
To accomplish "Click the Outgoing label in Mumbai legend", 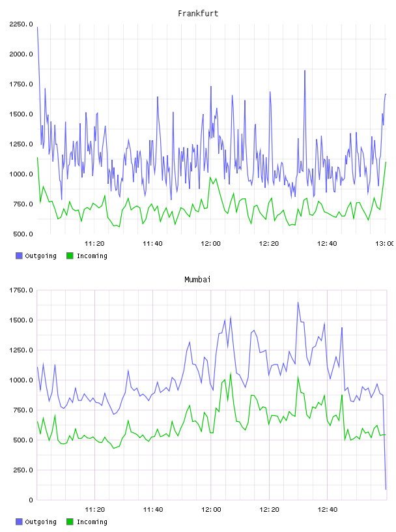I will pos(40,522).
